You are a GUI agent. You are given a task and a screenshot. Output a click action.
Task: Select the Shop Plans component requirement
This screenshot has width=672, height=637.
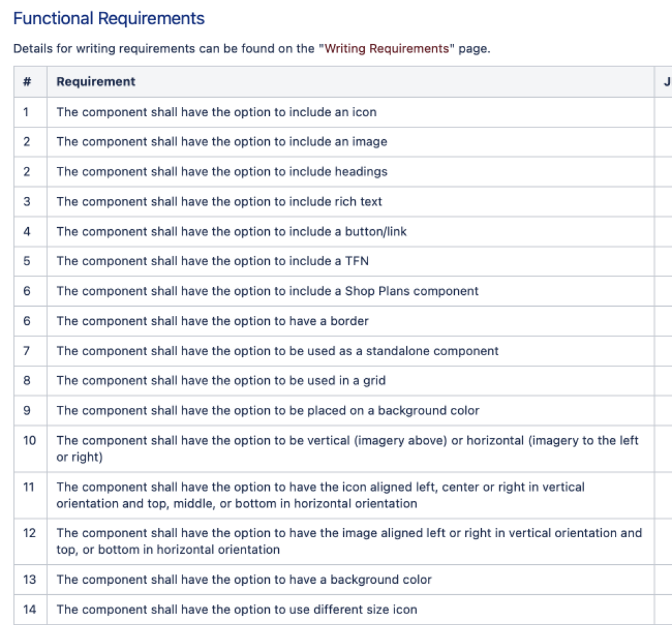pos(268,291)
